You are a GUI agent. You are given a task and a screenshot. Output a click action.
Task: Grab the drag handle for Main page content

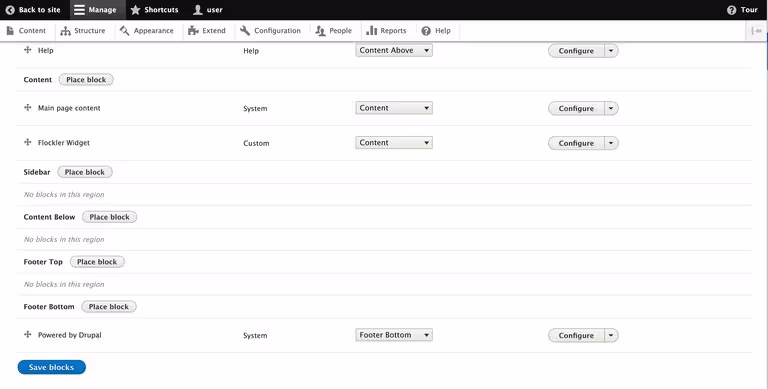(x=27, y=107)
